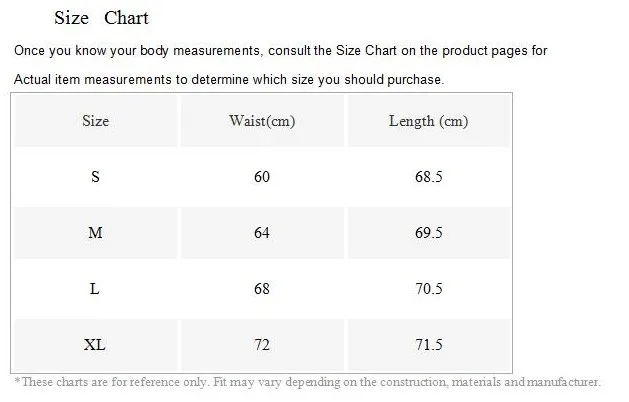Viewport: 629px width, 402px height.
Task: Click the waist value 60
Action: (x=262, y=177)
